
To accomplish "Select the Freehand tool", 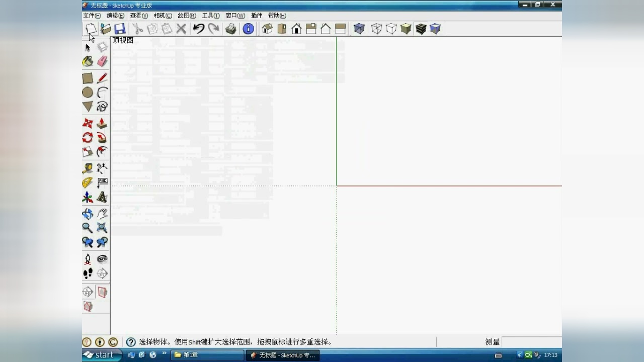I will 102,107.
